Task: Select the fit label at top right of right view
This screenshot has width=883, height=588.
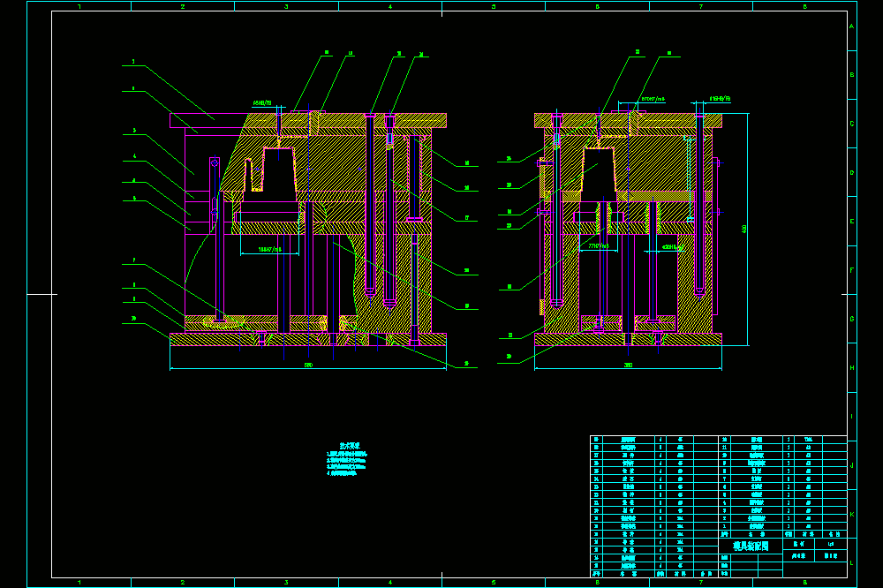Action: pyautogui.click(x=720, y=99)
